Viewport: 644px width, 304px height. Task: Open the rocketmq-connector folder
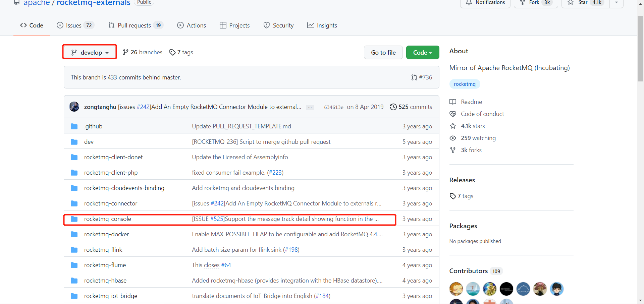tap(111, 203)
